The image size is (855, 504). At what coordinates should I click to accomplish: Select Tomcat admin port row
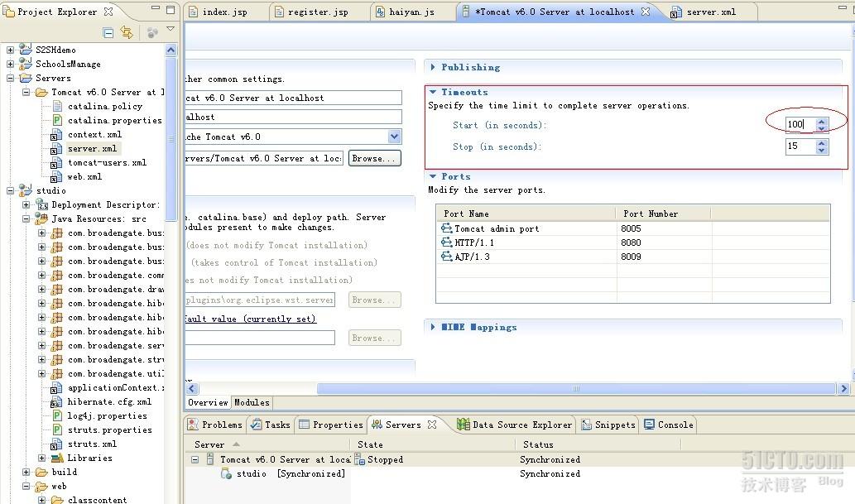point(632,228)
